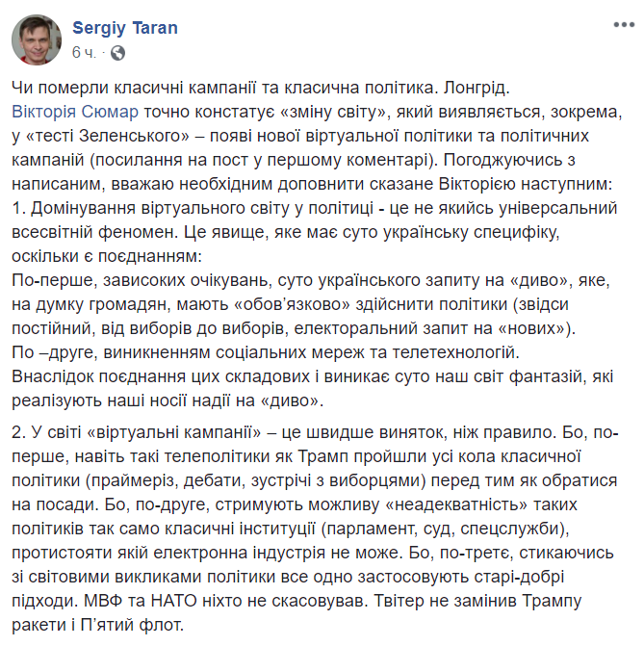Viewport: 644px width, 646px height.
Task: Open Sergiy Taran's profile picture
Action: (x=37, y=39)
